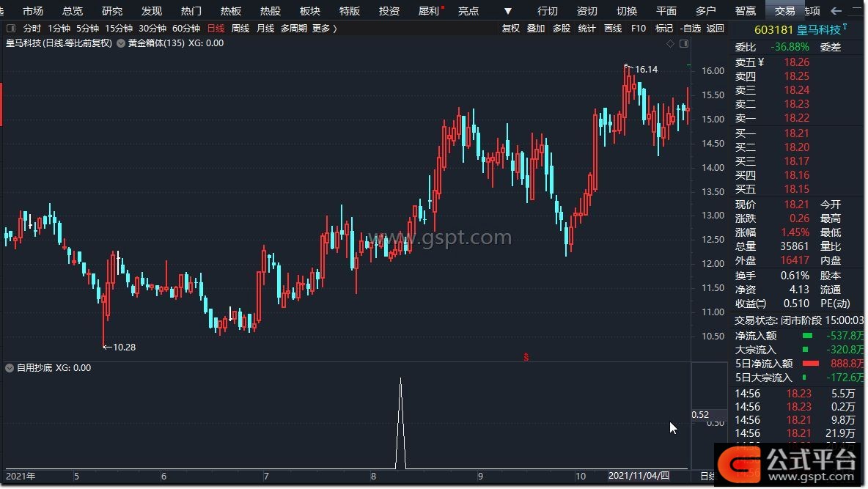Open the 研究 menu
This screenshot has width=868, height=489.
pyautogui.click(x=112, y=10)
